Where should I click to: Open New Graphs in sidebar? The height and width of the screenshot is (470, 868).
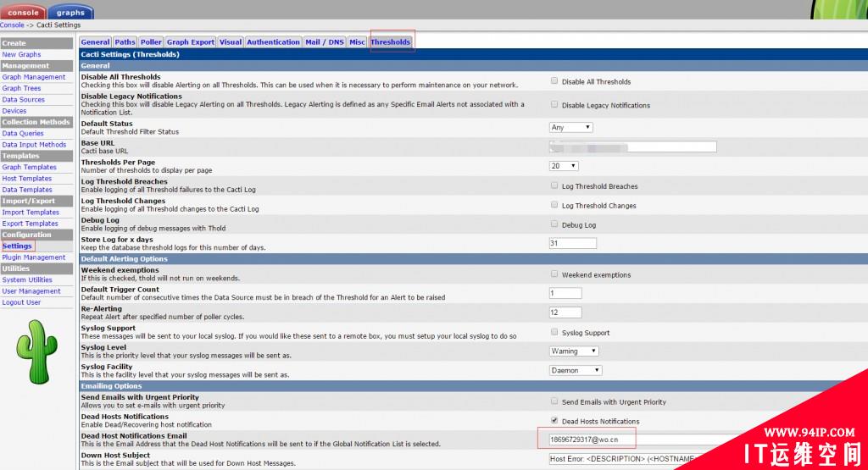tap(21, 54)
